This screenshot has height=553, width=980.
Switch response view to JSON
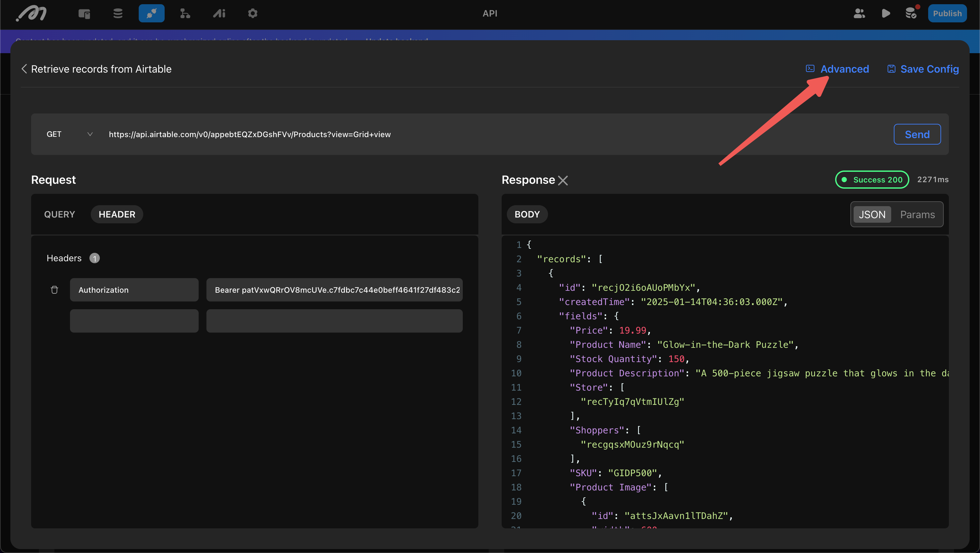(872, 215)
